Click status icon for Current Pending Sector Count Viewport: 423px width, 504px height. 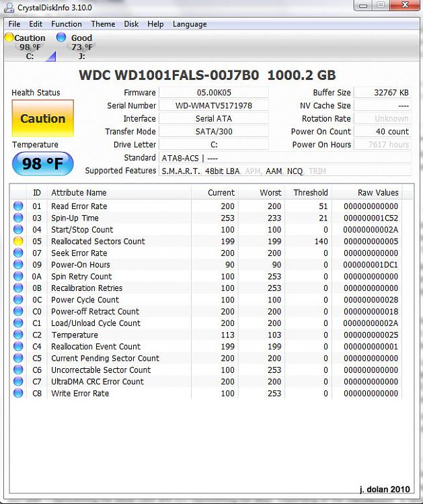click(x=18, y=358)
